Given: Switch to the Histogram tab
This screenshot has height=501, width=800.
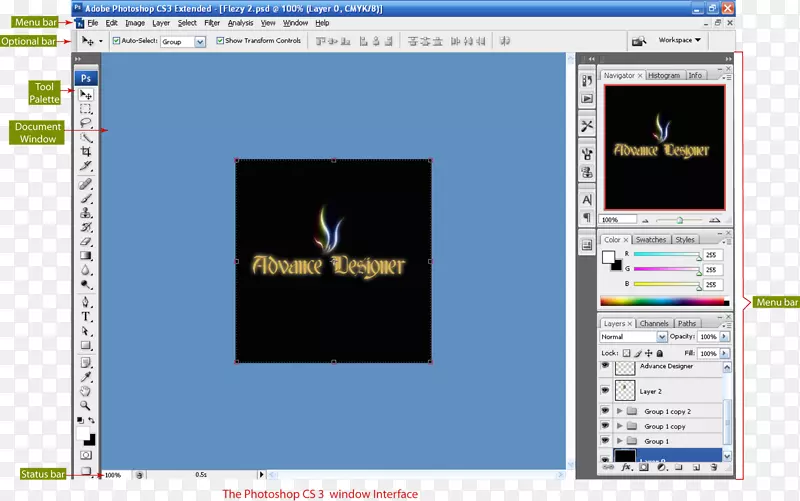Looking at the screenshot, I should pyautogui.click(x=664, y=75).
